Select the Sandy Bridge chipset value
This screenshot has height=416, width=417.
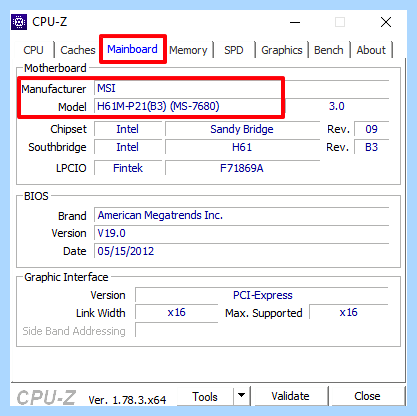point(242,129)
